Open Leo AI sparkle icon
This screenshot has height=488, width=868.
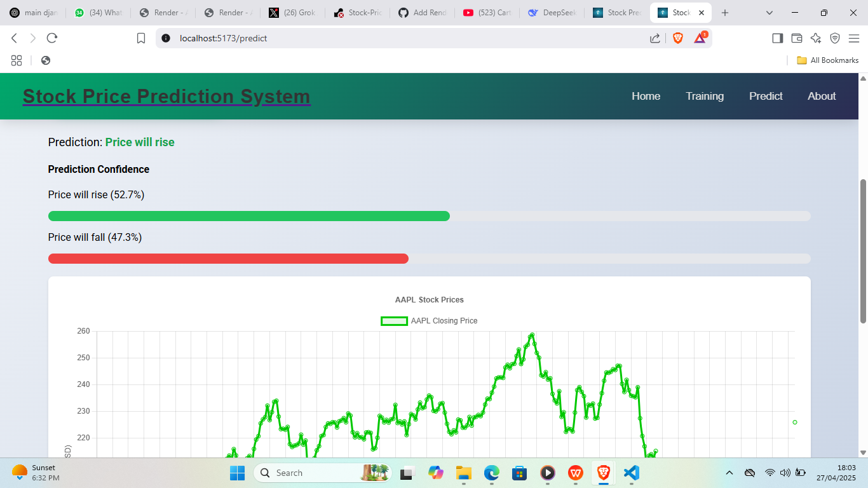click(816, 38)
